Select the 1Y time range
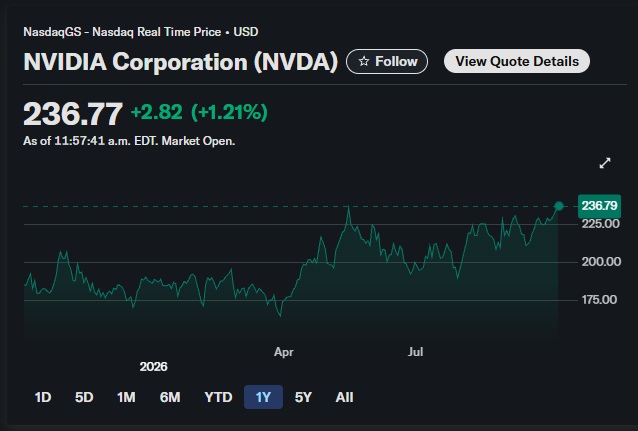Screen dimensions: 638x431 263,397
